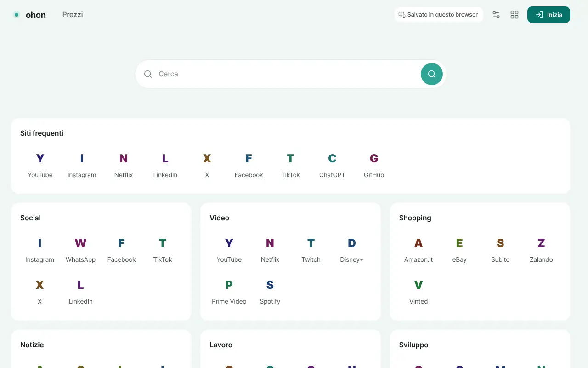Click the Siti frequenti heading
Image resolution: width=588 pixels, height=368 pixels.
click(x=42, y=133)
